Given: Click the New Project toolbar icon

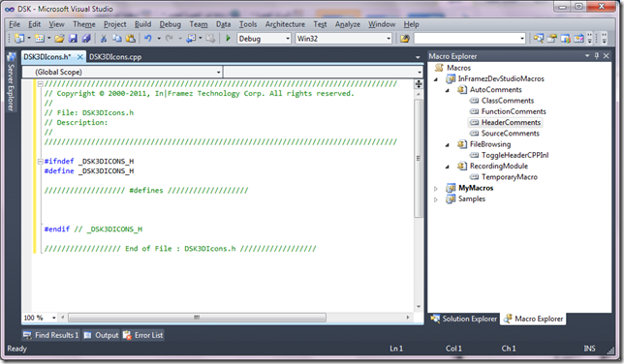Looking at the screenshot, I should tap(19, 39).
